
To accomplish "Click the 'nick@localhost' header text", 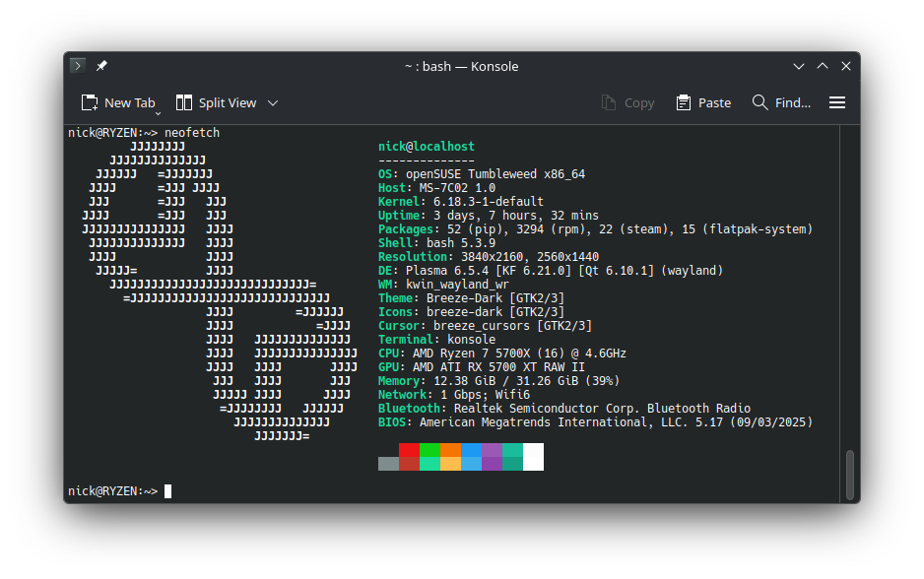I will [x=427, y=147].
